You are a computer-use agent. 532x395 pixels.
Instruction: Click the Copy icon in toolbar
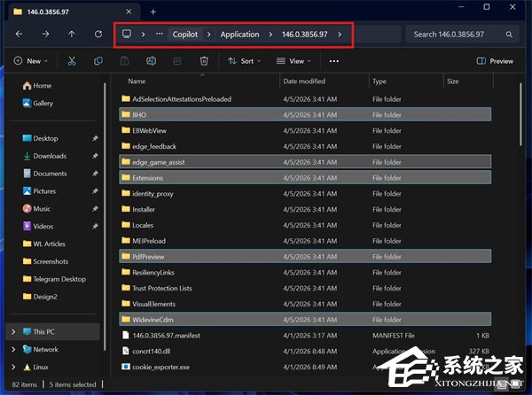pyautogui.click(x=98, y=61)
